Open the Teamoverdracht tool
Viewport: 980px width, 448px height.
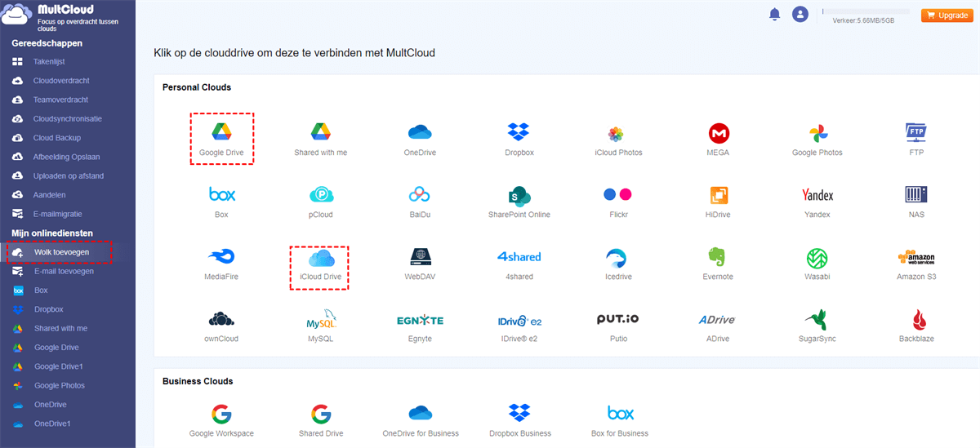[x=60, y=100]
